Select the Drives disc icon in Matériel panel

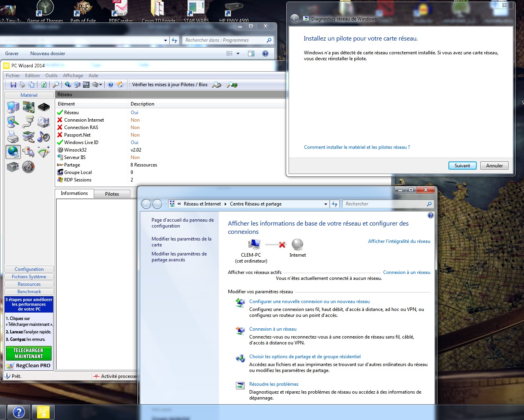click(x=44, y=122)
